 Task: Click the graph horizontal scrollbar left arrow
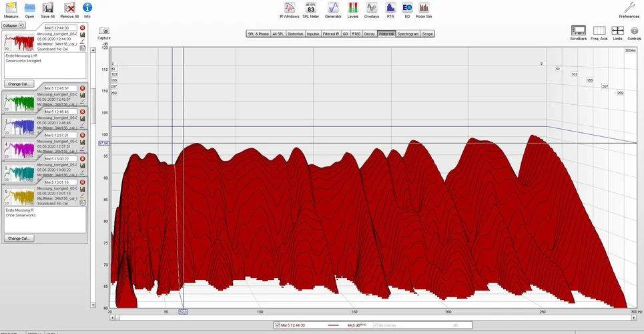[113, 317]
